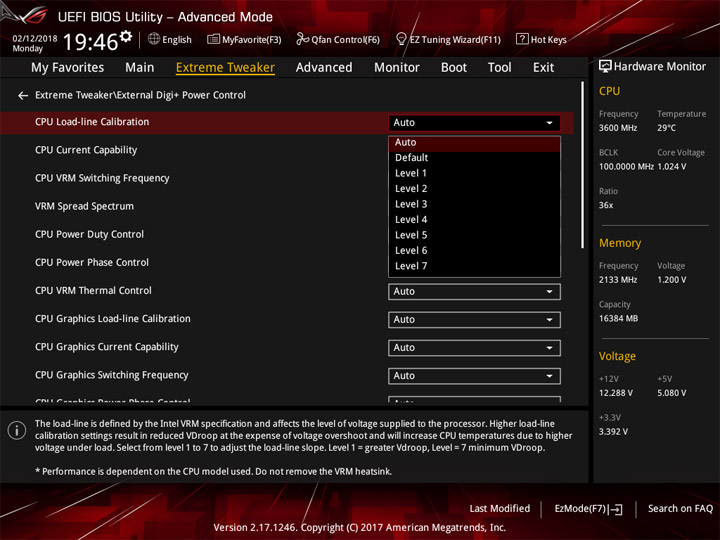Open the Tool tab

click(x=500, y=68)
